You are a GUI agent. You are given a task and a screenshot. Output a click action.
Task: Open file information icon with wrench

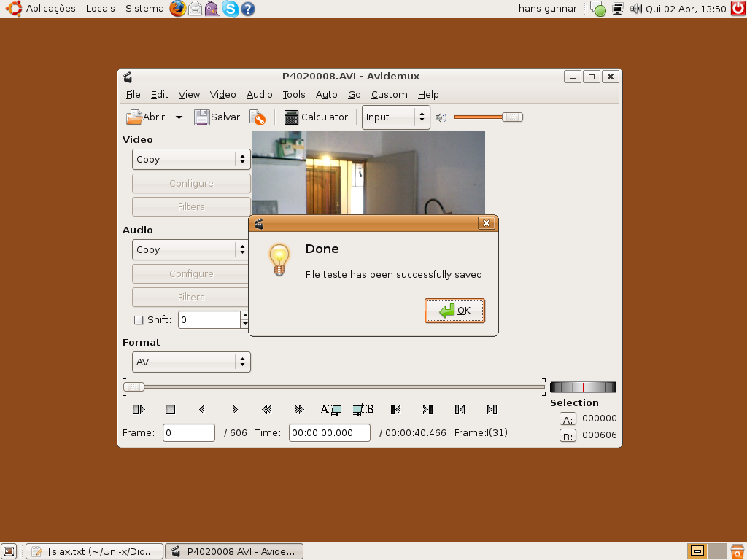tap(258, 117)
